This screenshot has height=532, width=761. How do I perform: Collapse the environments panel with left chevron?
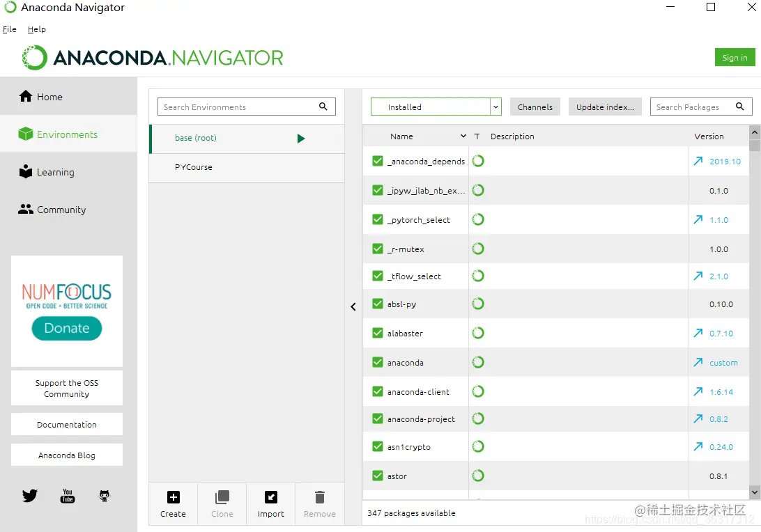353,306
